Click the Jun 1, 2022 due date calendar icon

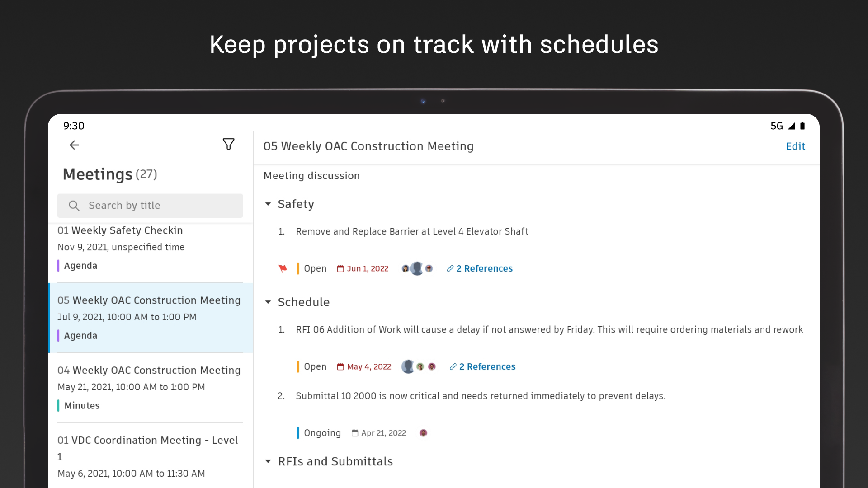[340, 269]
